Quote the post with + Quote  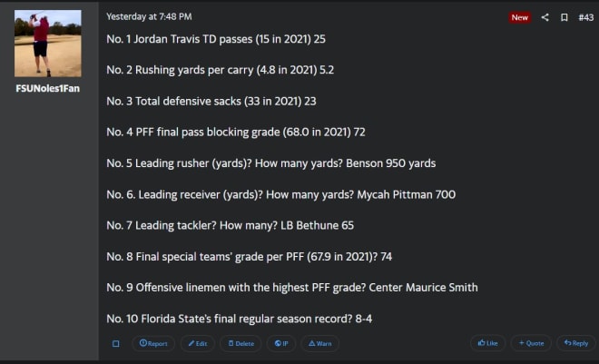coord(531,343)
